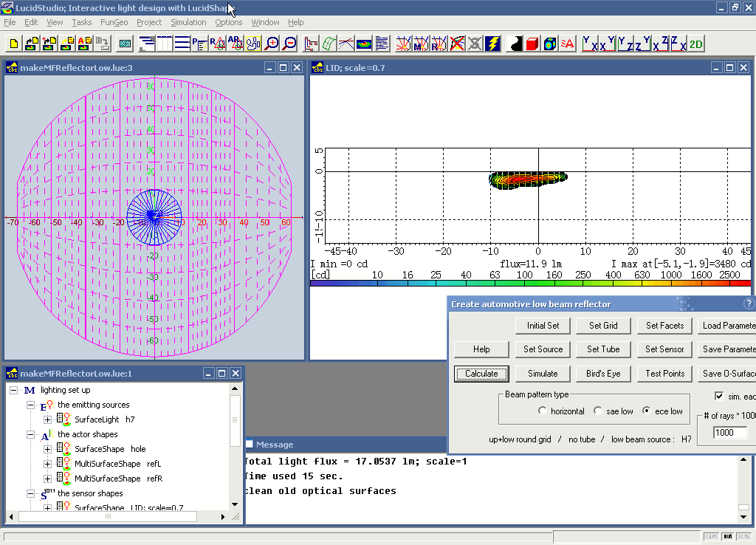Expand the SurfaceShape hole node

pyautogui.click(x=47, y=449)
